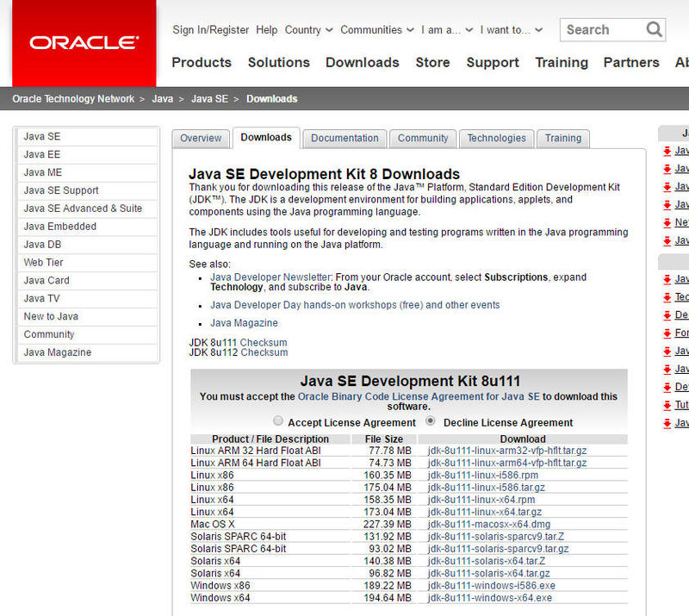Open Java Embedded sidebar link

coord(87,227)
